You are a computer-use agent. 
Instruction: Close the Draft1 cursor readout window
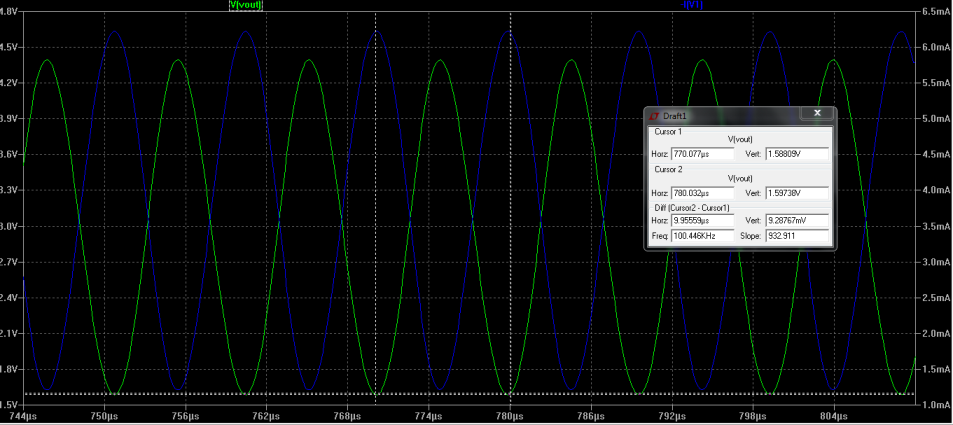(x=817, y=114)
